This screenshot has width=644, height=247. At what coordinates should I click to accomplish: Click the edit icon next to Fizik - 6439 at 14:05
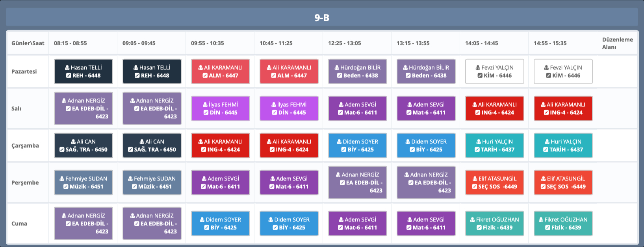click(x=479, y=228)
